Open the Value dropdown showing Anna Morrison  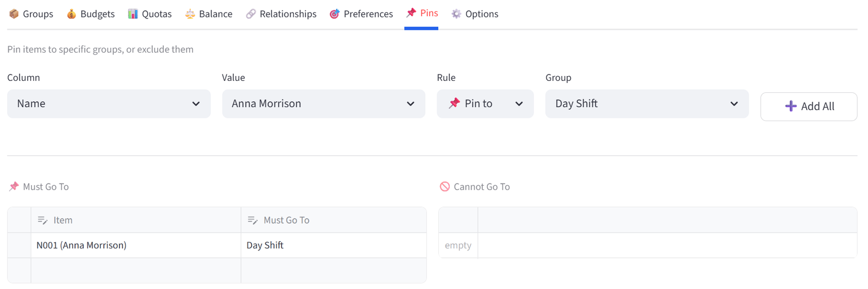[323, 104]
